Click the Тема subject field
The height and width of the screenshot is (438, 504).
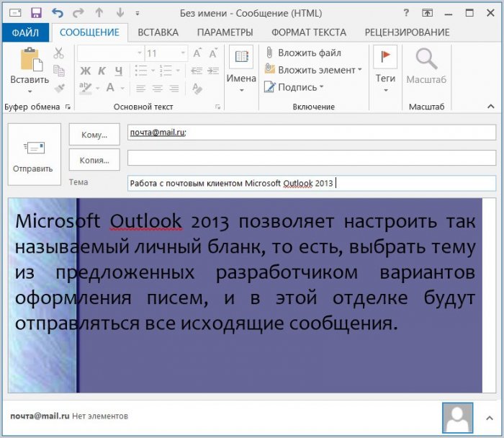pyautogui.click(x=312, y=183)
